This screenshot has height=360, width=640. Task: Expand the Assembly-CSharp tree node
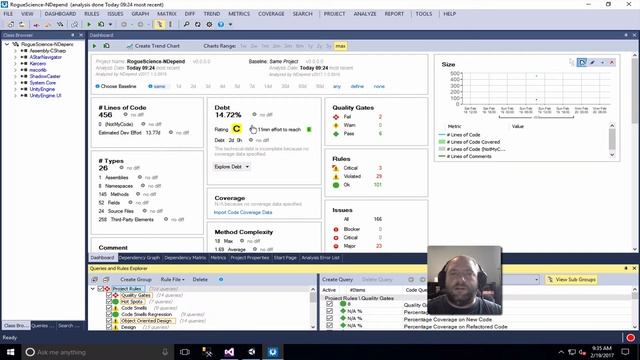(x=16, y=51)
